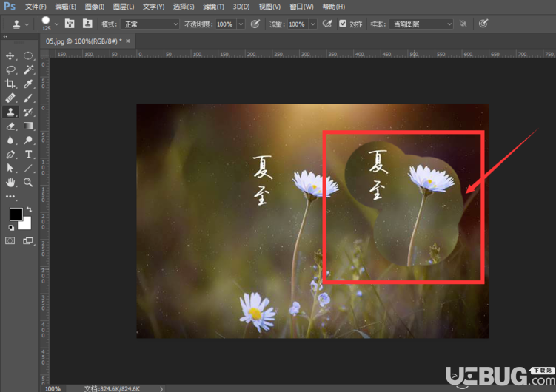This screenshot has height=392, width=556.
Task: Open the Clone Source panel icon
Action: (x=87, y=24)
